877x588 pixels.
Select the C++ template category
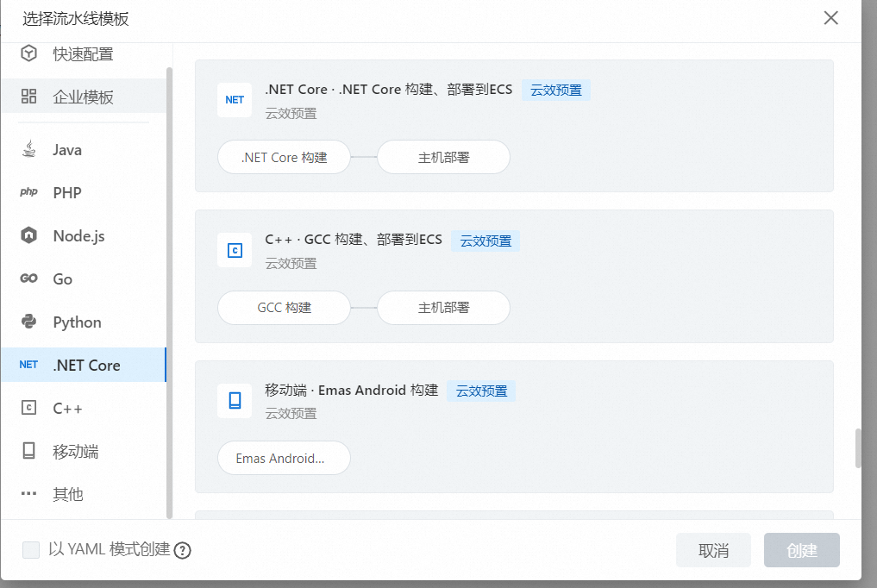point(84,408)
